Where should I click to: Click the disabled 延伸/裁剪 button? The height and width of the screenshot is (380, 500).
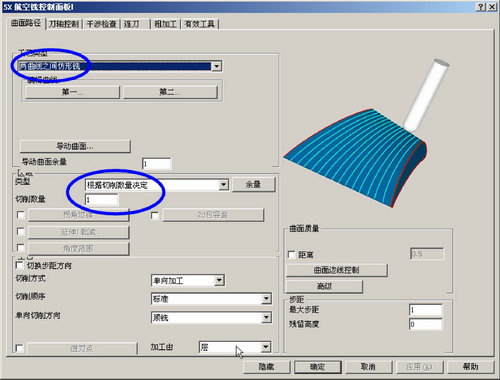(78, 232)
